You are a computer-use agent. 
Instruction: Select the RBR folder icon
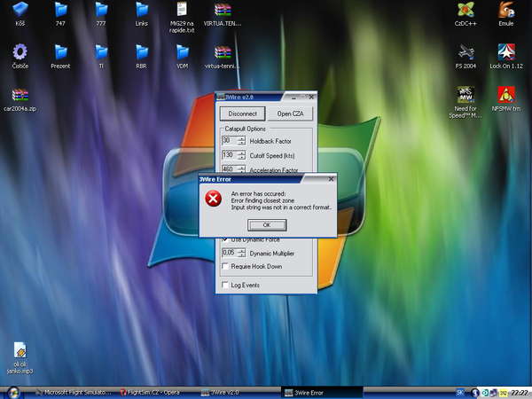coord(142,57)
